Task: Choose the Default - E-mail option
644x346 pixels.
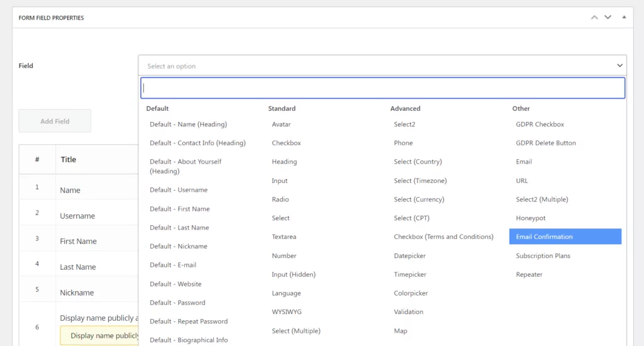Action: (173, 265)
